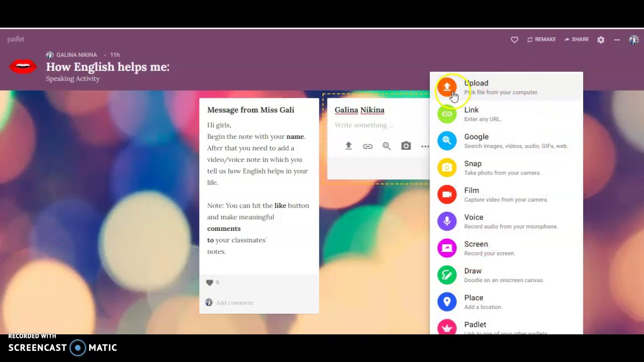Click the purple Voice microphone icon
This screenshot has width=644, height=362.
447,221
